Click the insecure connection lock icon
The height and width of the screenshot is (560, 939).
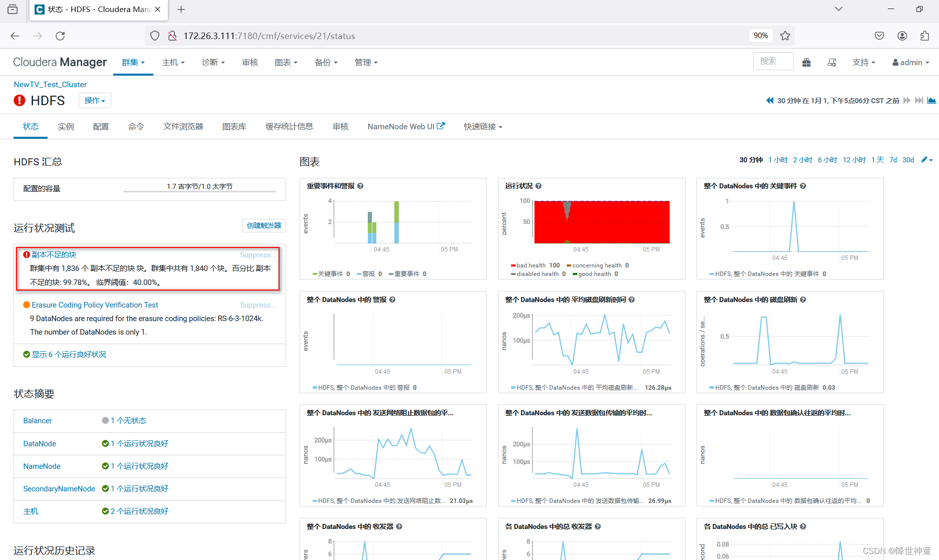click(x=172, y=36)
